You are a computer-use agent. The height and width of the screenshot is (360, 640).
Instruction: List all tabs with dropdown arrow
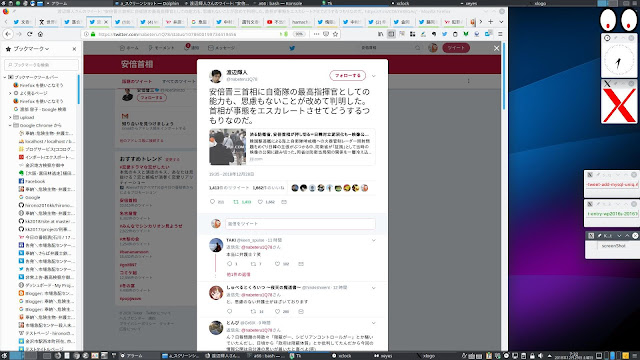pos(501,22)
